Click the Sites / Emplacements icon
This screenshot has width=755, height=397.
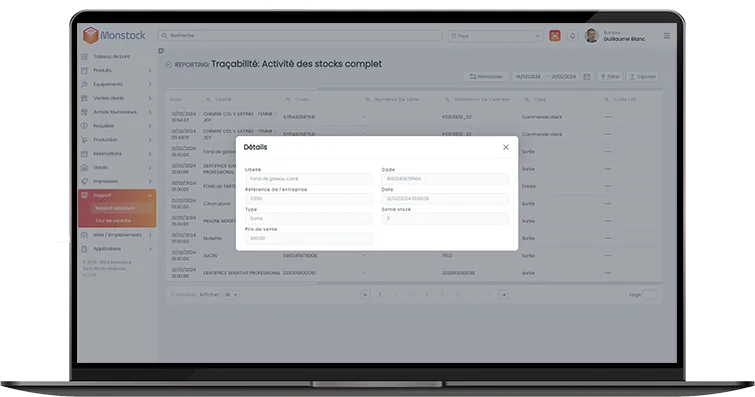[x=84, y=235]
